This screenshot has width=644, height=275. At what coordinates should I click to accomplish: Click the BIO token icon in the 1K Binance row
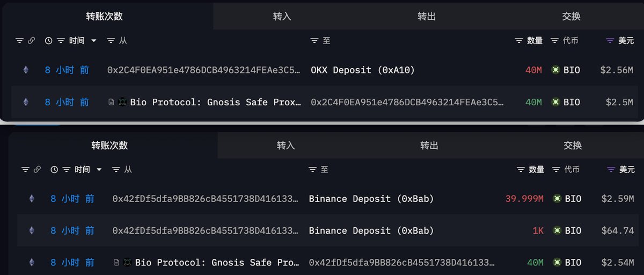(557, 230)
